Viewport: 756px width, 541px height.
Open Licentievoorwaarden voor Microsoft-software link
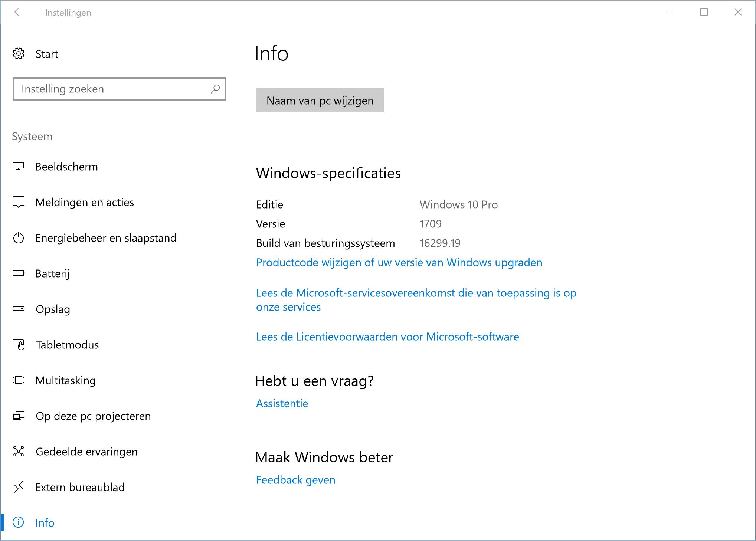[x=387, y=337]
